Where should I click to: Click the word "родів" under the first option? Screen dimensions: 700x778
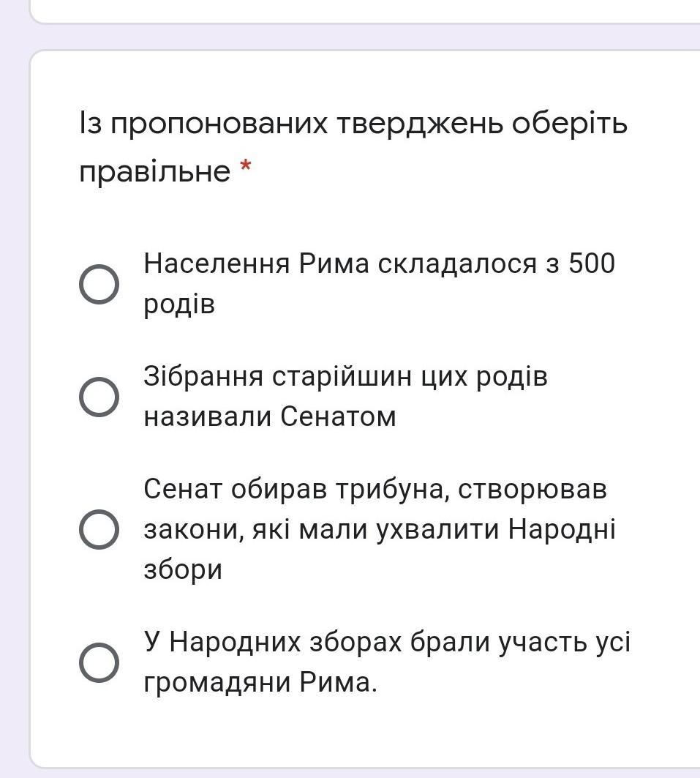pyautogui.click(x=179, y=304)
